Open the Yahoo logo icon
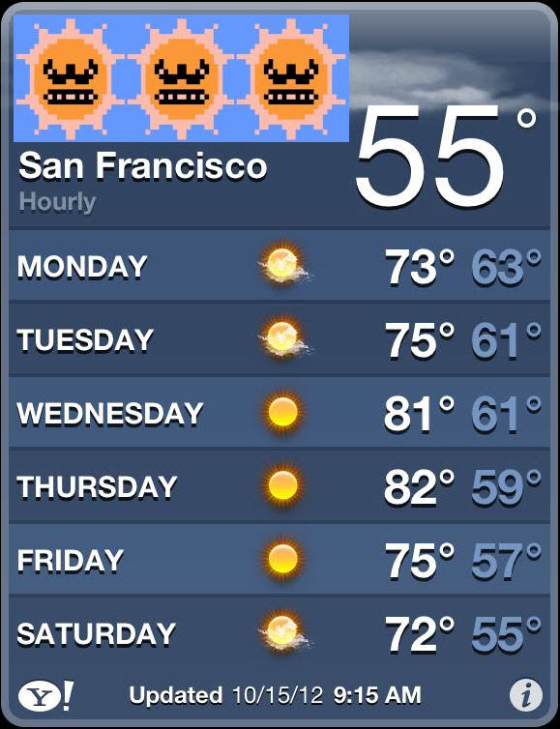Screen dimensions: 560x729 46,695
